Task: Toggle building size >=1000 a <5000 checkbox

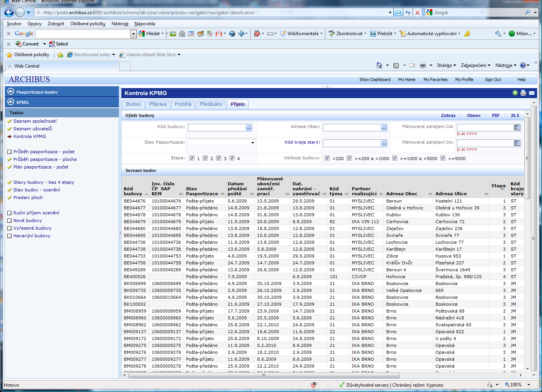Action: click(395, 158)
